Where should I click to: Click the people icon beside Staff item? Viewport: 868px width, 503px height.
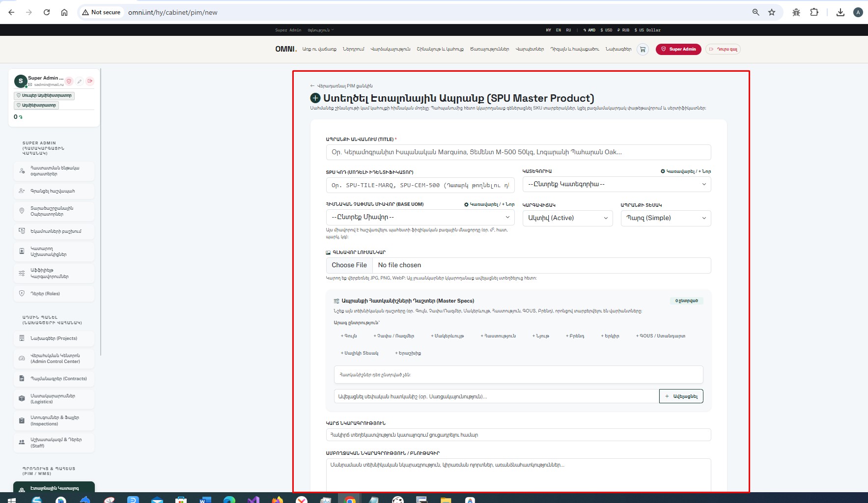click(x=22, y=442)
